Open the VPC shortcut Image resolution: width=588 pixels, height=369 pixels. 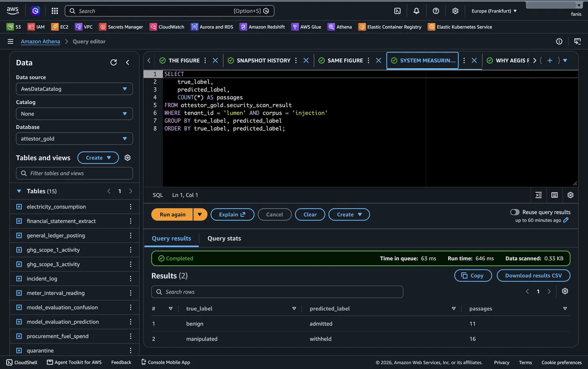tap(84, 27)
